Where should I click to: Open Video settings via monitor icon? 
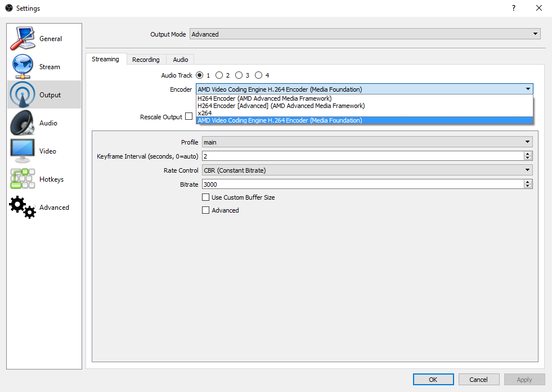23,151
